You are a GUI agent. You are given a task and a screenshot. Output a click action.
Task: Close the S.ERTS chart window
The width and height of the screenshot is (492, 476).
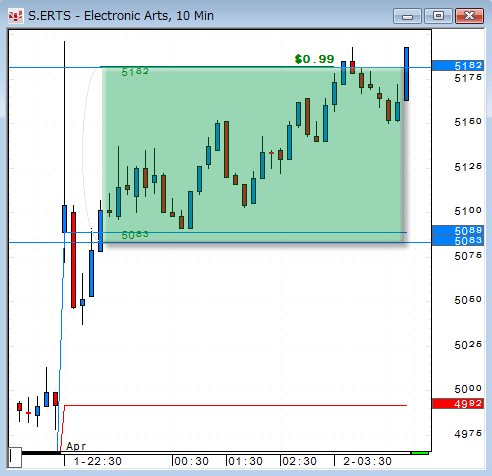click(469, 16)
